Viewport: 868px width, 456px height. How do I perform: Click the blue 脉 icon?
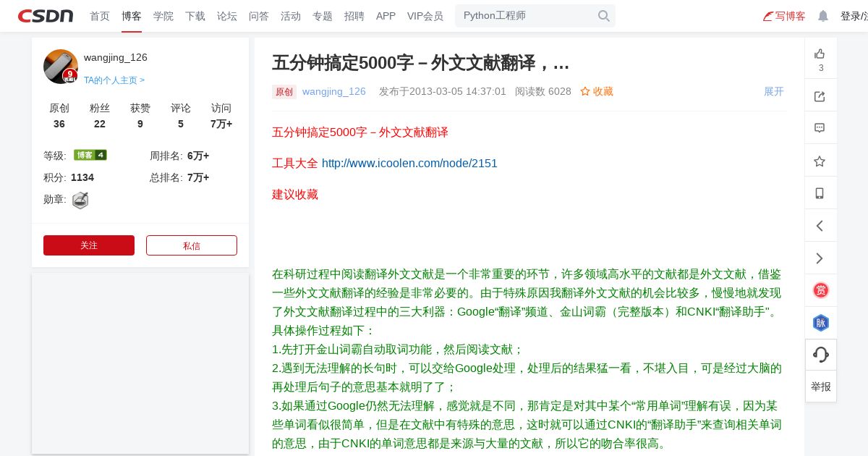point(821,323)
